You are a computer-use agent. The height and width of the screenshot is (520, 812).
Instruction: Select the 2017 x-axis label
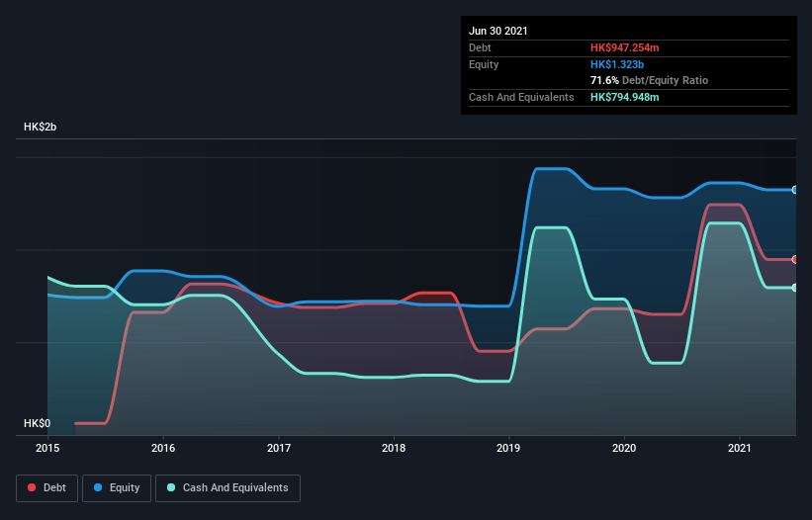pos(279,448)
